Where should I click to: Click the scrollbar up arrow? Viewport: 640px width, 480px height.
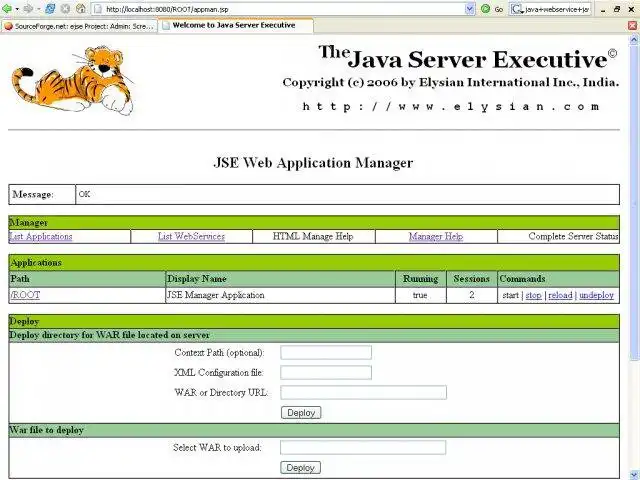point(634,39)
